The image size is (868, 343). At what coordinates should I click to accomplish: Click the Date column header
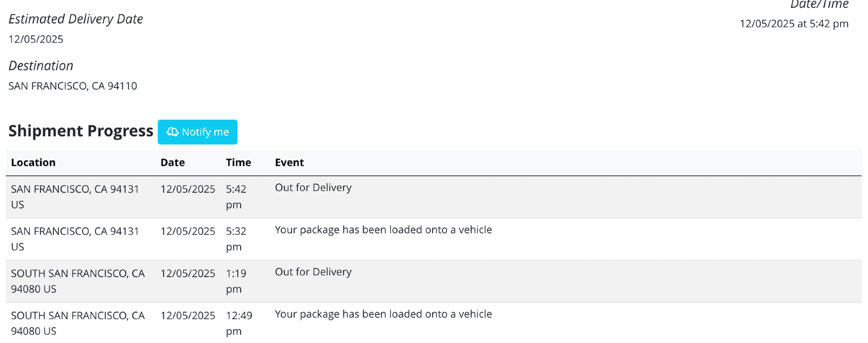173,162
